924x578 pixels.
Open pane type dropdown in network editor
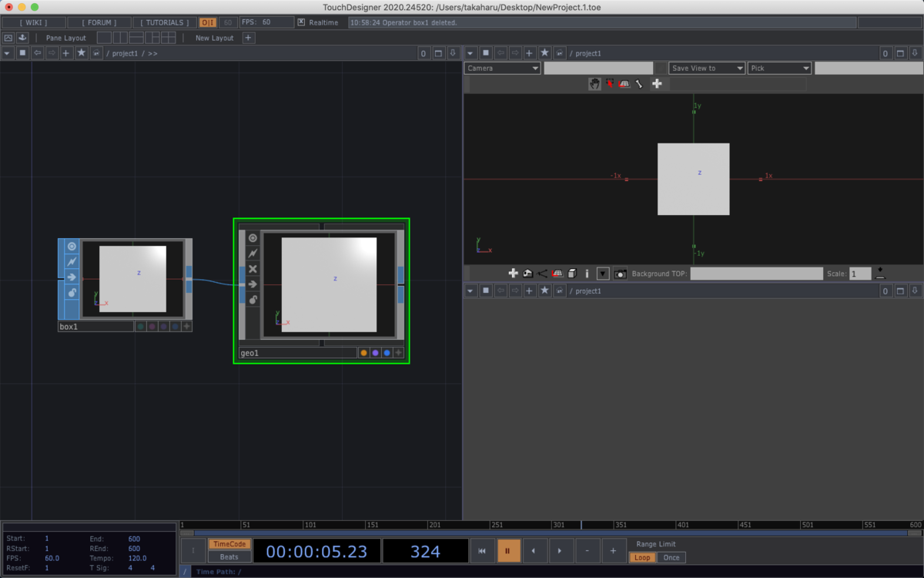pos(8,53)
